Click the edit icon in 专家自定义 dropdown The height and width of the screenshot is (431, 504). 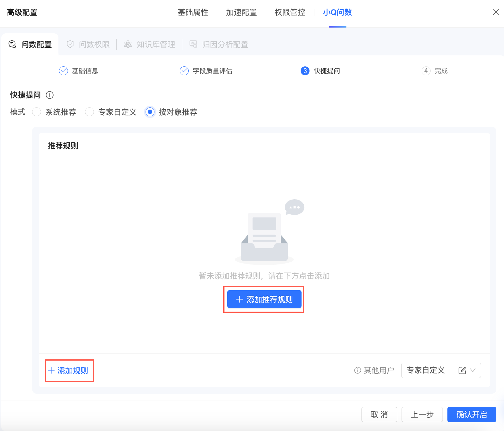click(462, 370)
